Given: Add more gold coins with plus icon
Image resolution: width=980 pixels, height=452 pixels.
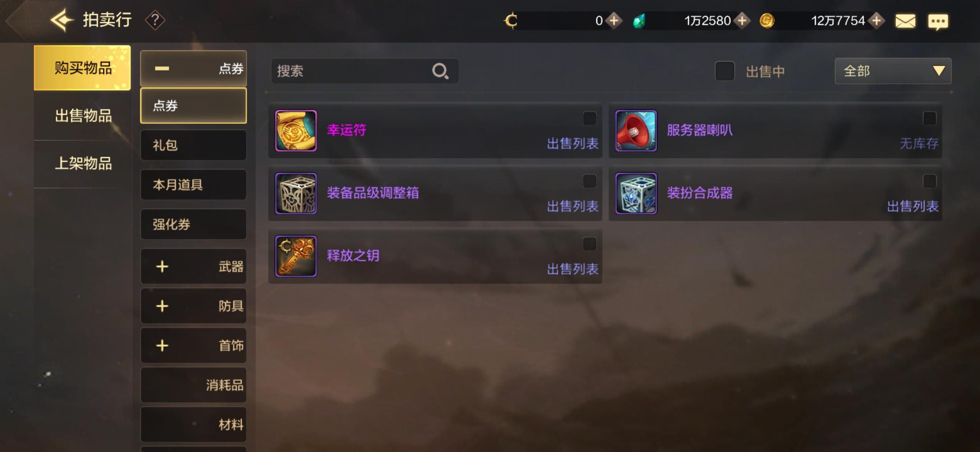Looking at the screenshot, I should [877, 21].
